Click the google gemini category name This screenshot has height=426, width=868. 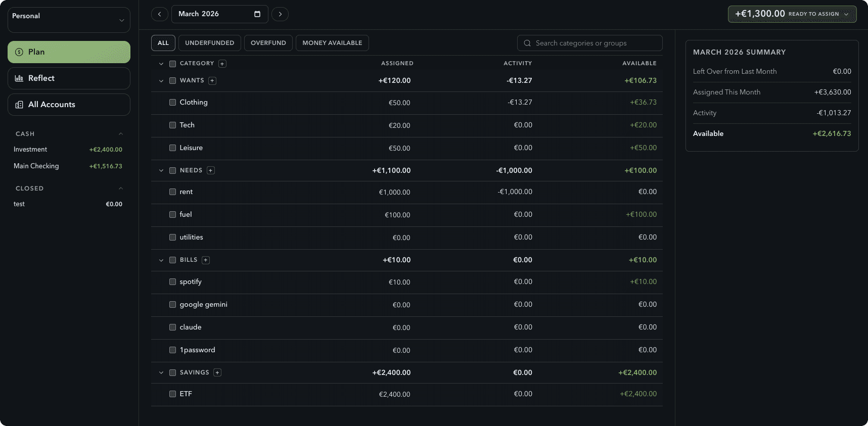pos(204,304)
